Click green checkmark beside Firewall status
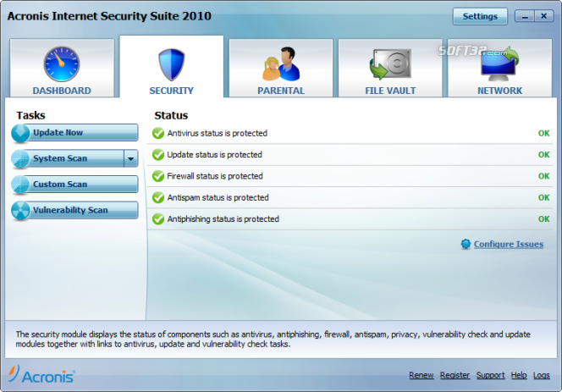The height and width of the screenshot is (392, 562). (x=158, y=176)
